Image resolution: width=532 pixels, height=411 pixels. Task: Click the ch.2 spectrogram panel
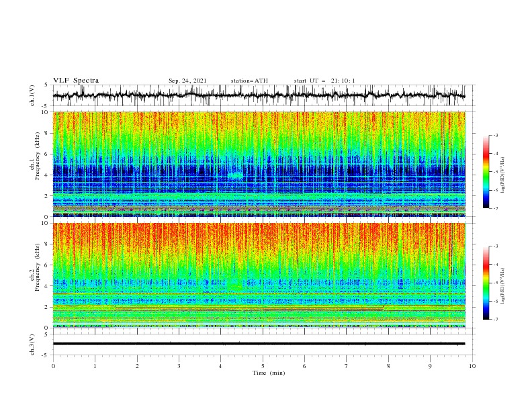coord(259,275)
